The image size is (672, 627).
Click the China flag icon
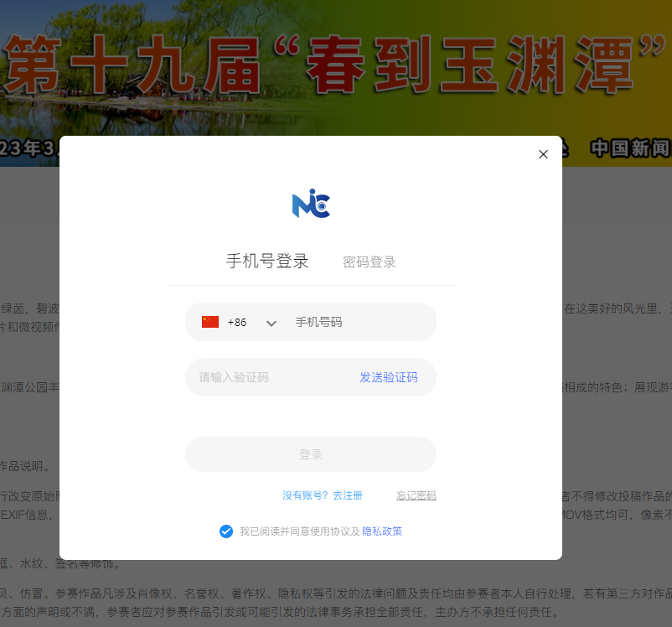click(210, 322)
